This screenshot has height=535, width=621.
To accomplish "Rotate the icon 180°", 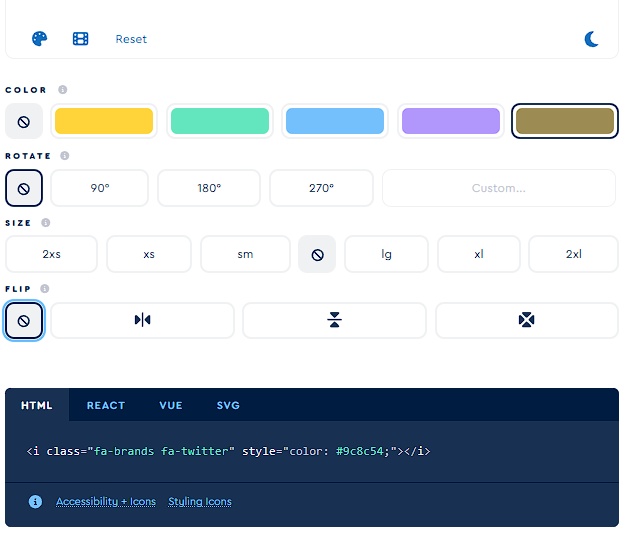I will coord(209,188).
